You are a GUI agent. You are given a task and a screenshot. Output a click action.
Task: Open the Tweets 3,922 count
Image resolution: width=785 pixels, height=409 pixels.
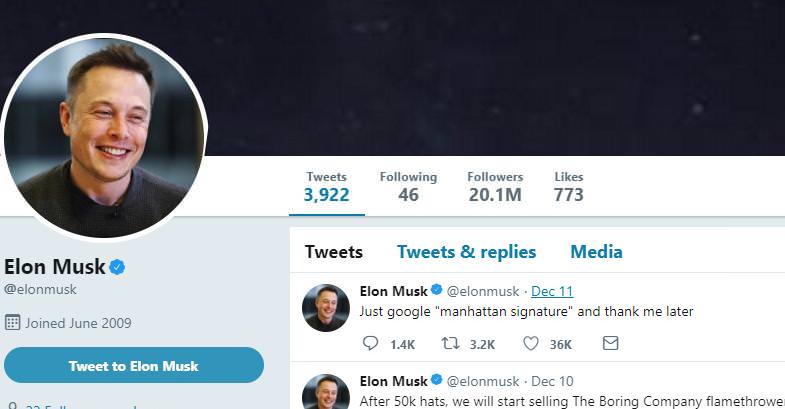point(326,187)
